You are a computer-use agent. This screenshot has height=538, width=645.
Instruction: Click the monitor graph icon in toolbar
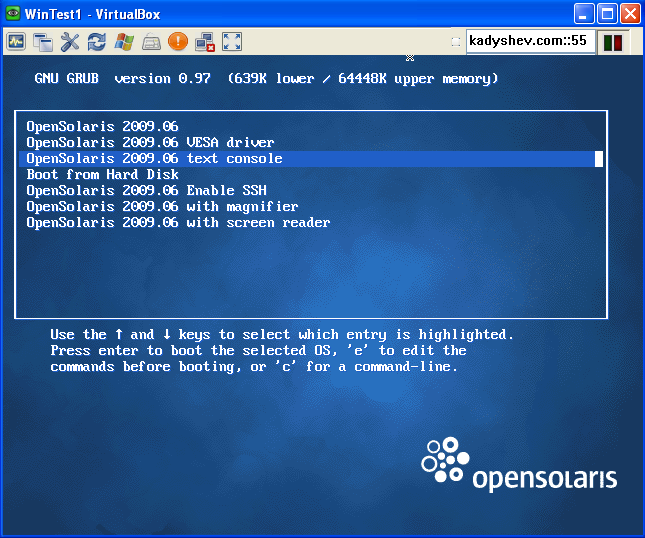click(x=16, y=42)
